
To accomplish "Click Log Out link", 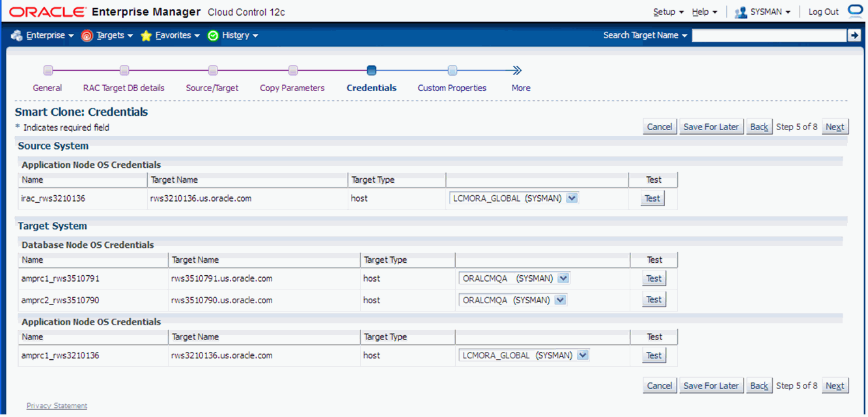I will coord(824,12).
